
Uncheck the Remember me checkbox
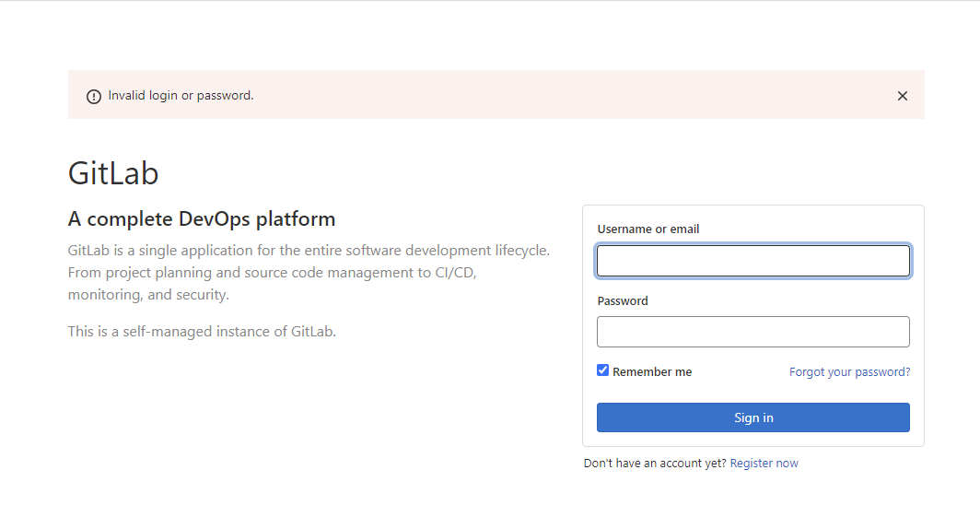click(602, 370)
